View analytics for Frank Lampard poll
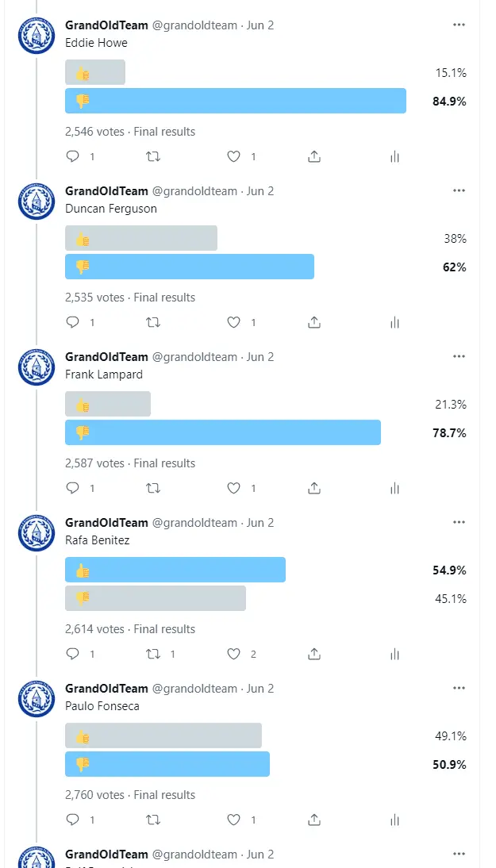496x868 pixels. pyautogui.click(x=394, y=489)
